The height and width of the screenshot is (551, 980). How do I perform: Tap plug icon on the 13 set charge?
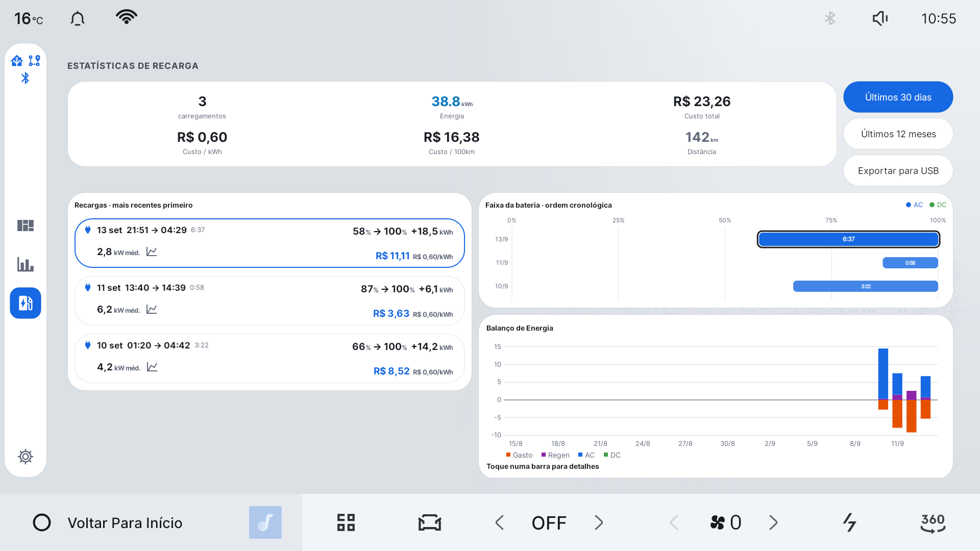[x=88, y=230]
